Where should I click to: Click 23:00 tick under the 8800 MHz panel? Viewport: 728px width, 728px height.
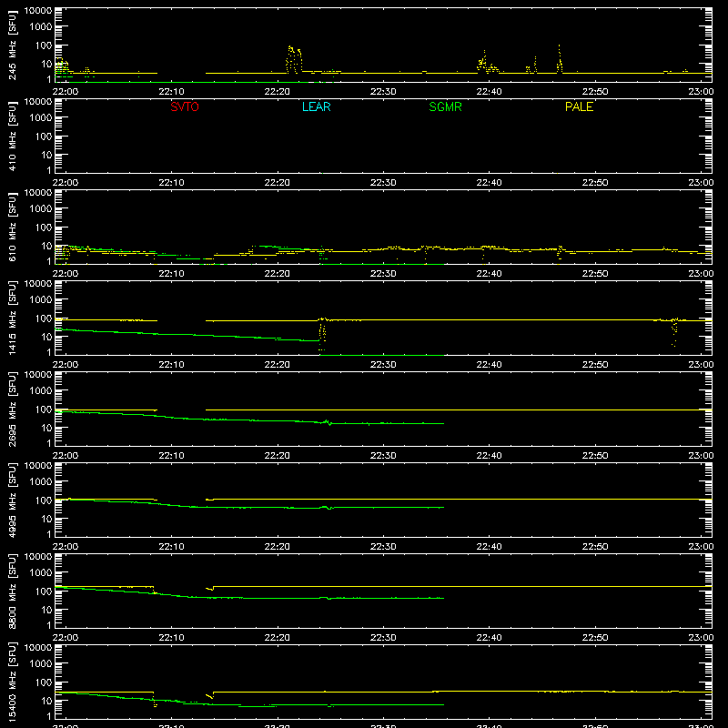point(701,638)
